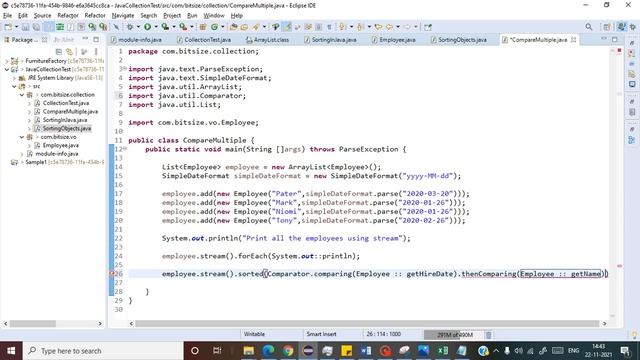Click the Windows Start button
Viewport: 640px width, 360px height.
(x=11, y=351)
